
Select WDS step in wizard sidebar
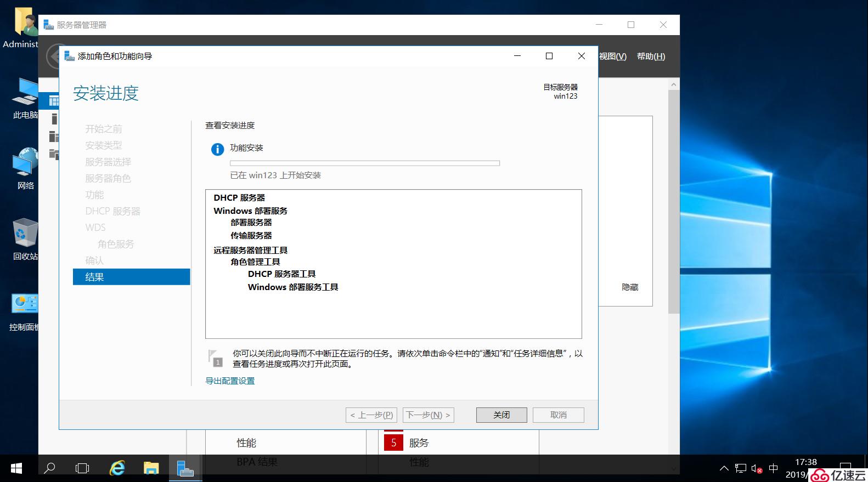tap(95, 228)
